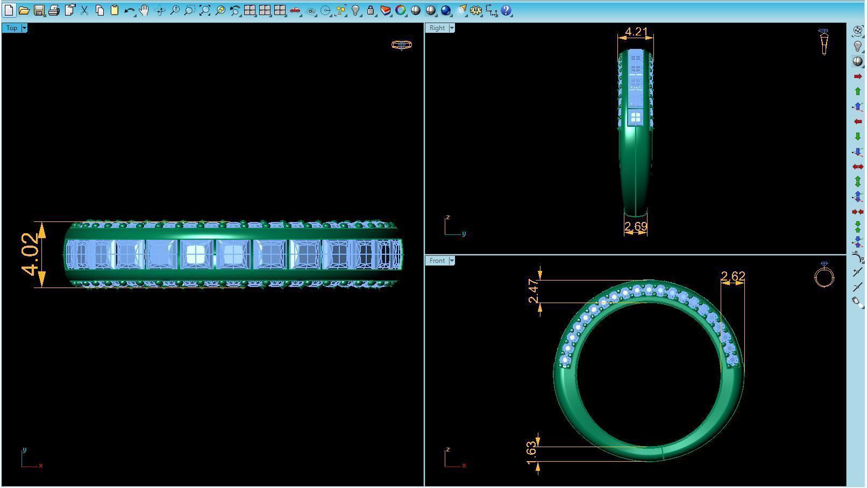868x488 pixels.
Task: Click the lightbulb in the top toolbar
Action: [355, 10]
